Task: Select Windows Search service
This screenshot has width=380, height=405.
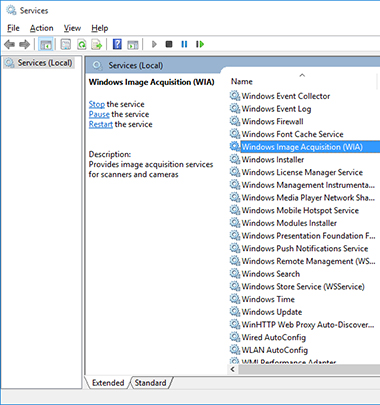Action: [271, 274]
